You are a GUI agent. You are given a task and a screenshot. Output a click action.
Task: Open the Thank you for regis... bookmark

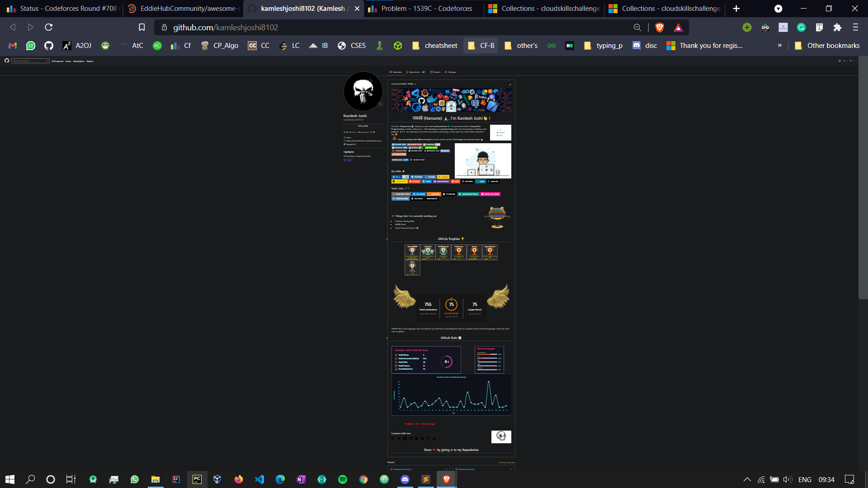[x=704, y=46]
